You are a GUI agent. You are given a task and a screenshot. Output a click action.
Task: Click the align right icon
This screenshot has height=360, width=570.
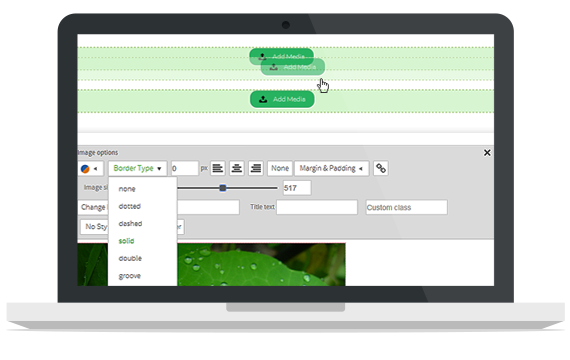tap(256, 168)
